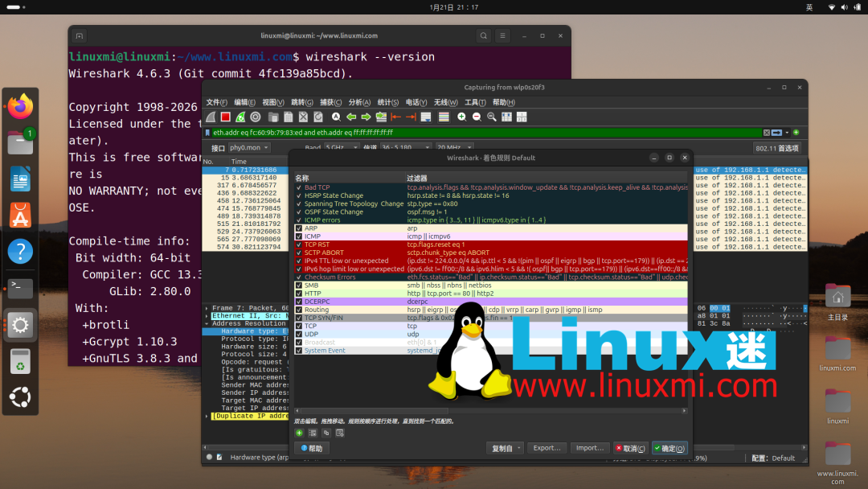Image resolution: width=868 pixels, height=489 pixels.
Task: Zoom in on packets with the plus magnifier
Action: (462, 117)
